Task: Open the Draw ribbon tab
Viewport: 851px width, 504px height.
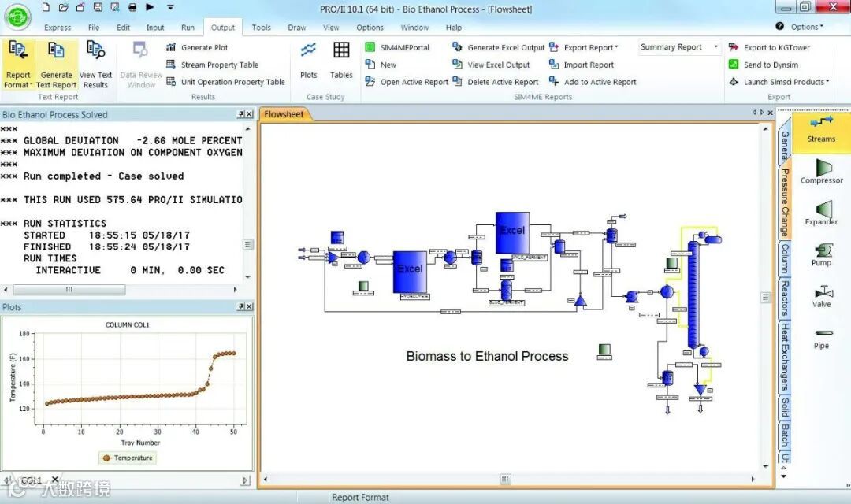Action: point(297,28)
